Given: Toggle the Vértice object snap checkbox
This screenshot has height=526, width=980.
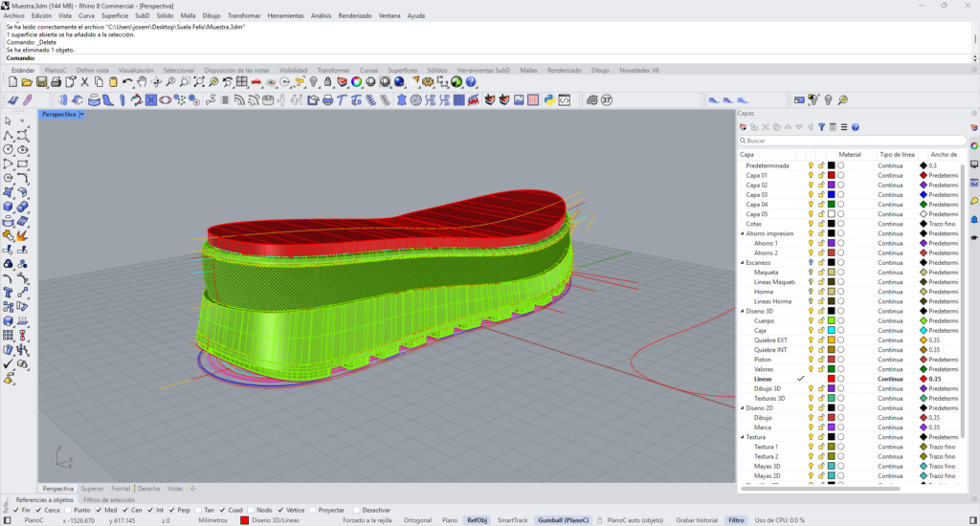Looking at the screenshot, I should coord(281,510).
